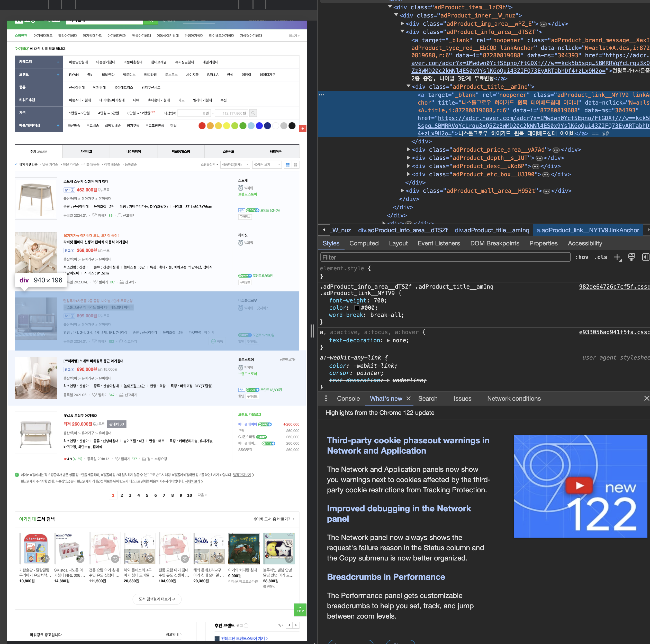Switch to the grid view icon
The width and height of the screenshot is (650, 644).
[x=295, y=165]
